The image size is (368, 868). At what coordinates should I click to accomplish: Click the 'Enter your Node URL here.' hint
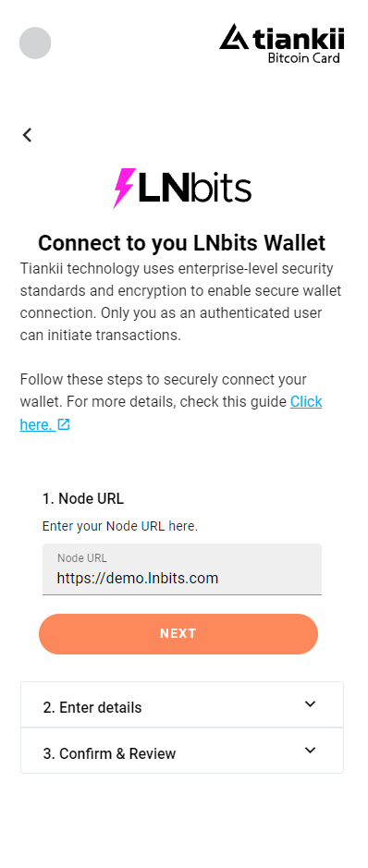[120, 526]
